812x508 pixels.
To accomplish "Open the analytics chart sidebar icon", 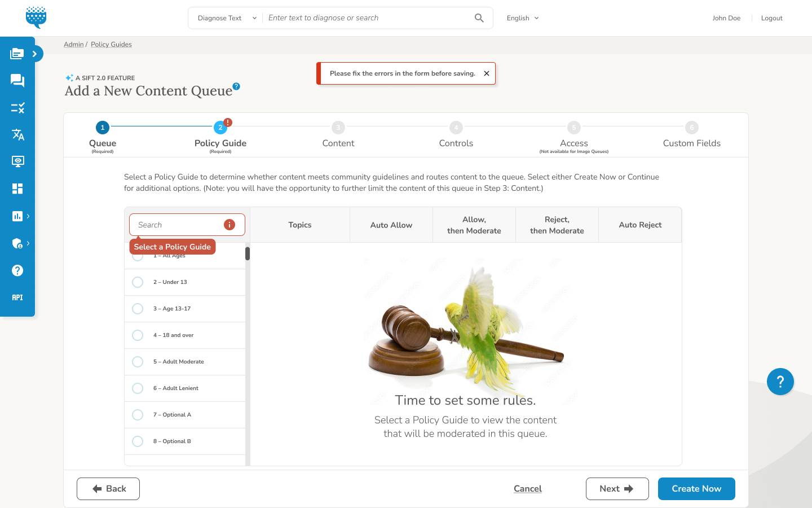I will [x=17, y=216].
